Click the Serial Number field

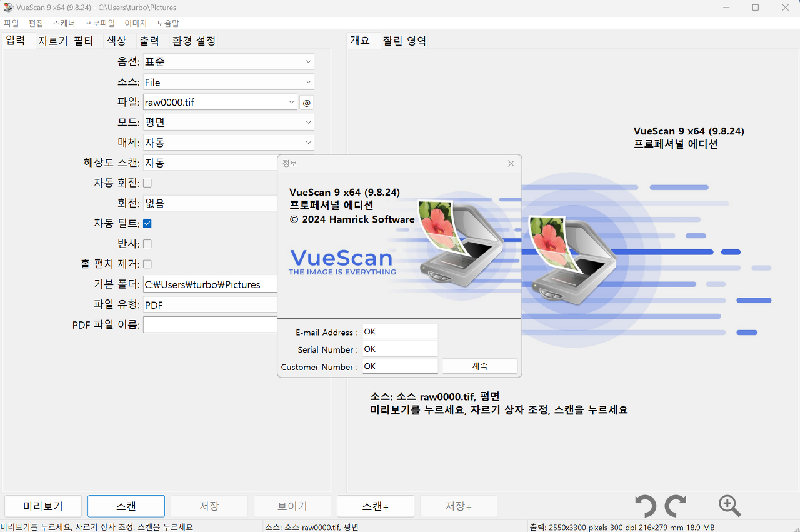(400, 349)
